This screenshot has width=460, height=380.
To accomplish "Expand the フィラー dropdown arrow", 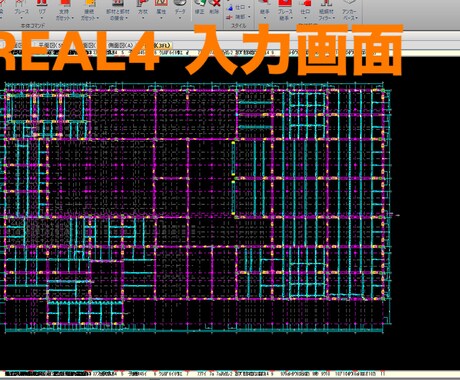I will pyautogui.click(x=333, y=18).
